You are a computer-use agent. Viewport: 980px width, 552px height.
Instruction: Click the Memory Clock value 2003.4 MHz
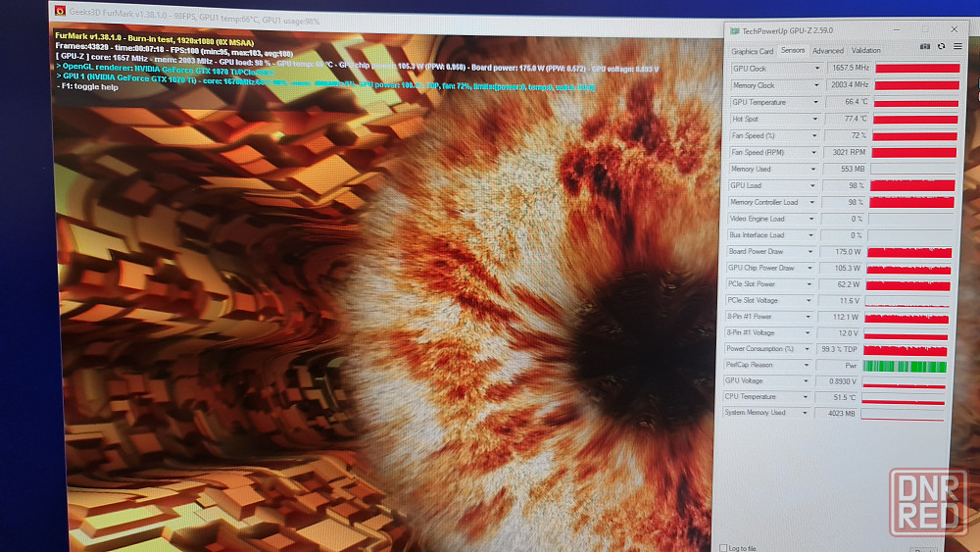(849, 84)
